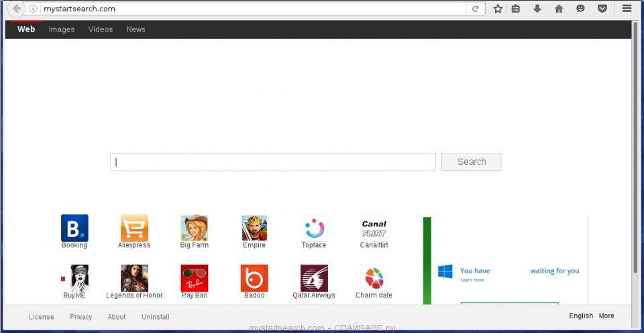Open the Booking shortcut icon
Screen dimensions: 644x333
coord(74,228)
